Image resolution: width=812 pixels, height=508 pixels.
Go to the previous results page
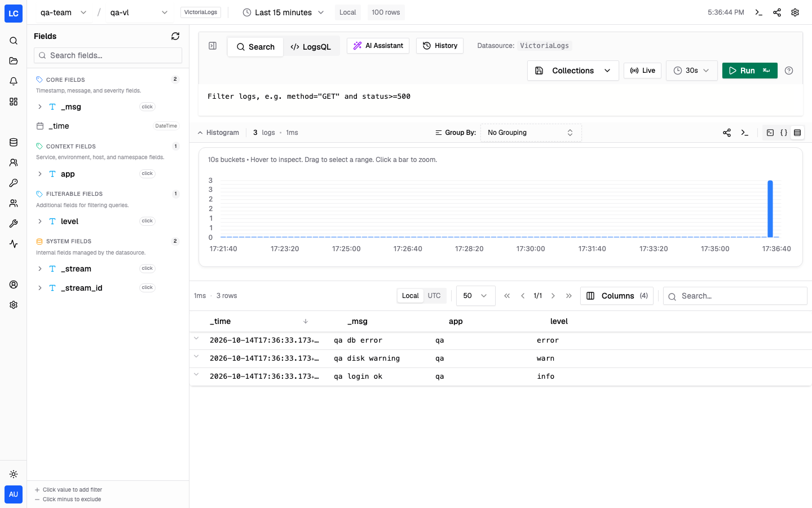pos(523,296)
